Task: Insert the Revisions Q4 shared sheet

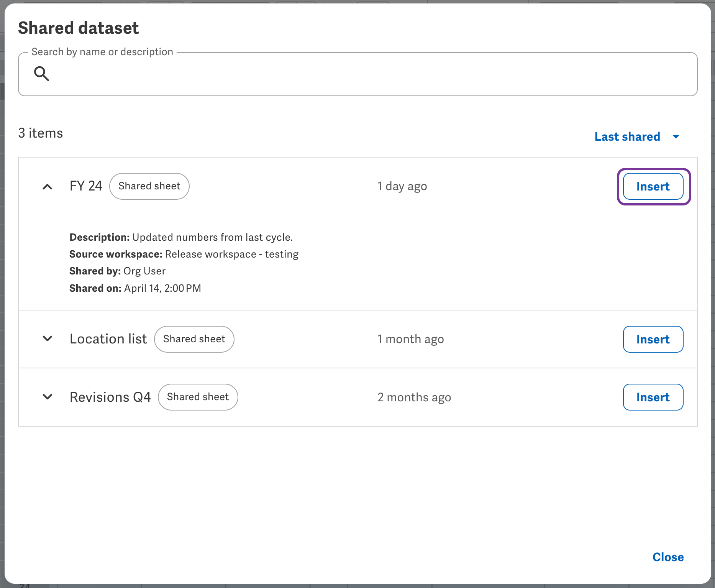Action: (x=653, y=397)
